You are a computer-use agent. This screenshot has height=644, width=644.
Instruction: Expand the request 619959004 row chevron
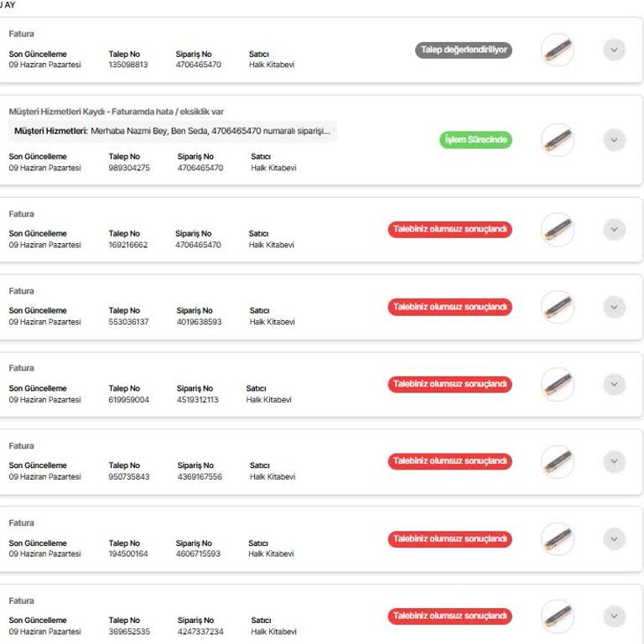point(614,384)
